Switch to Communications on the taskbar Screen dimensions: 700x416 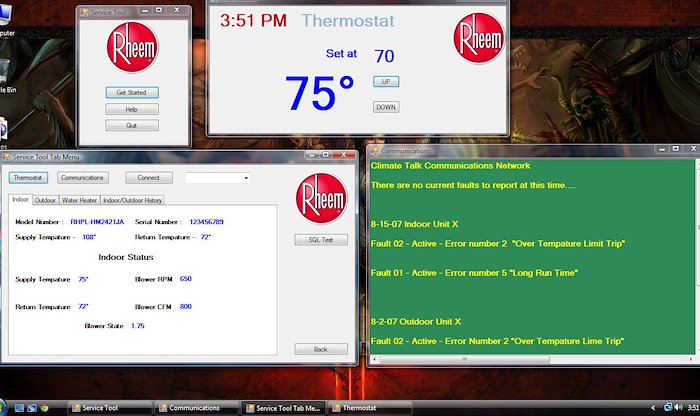197,408
